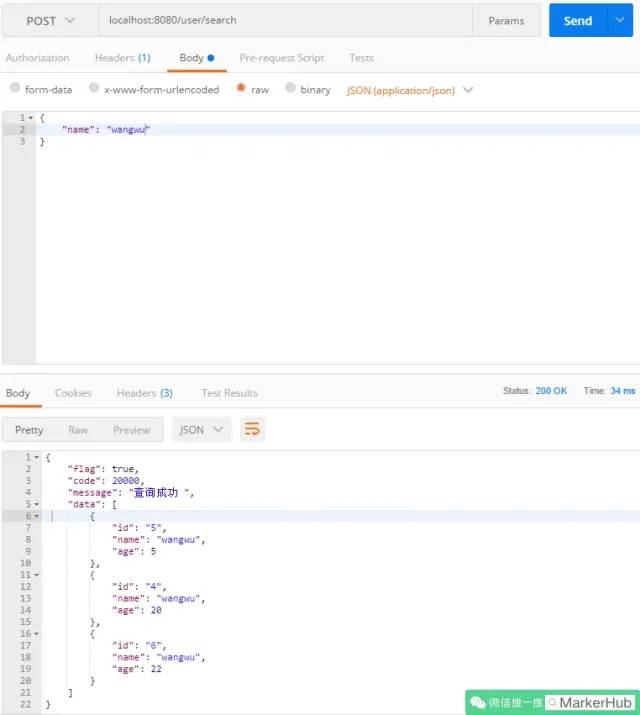Toggle the response word-wrap icon
This screenshot has height=715, width=640.
pos(252,429)
